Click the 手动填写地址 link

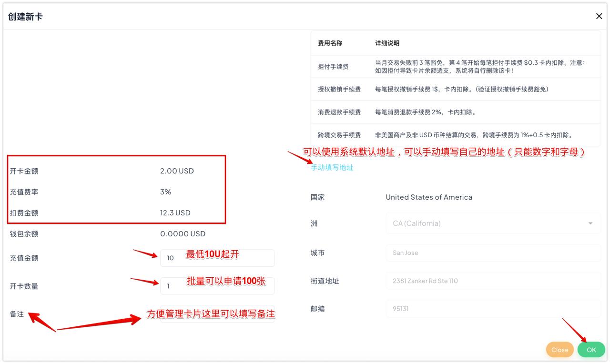(332, 168)
